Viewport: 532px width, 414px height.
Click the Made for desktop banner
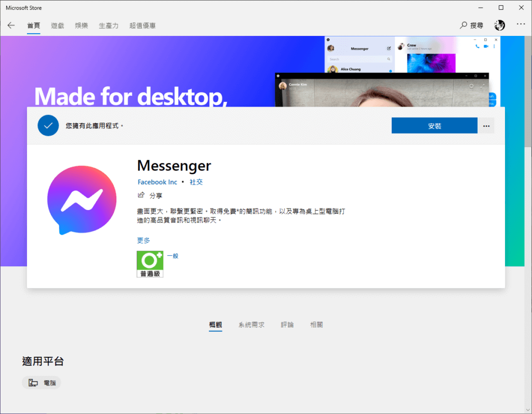(130, 96)
